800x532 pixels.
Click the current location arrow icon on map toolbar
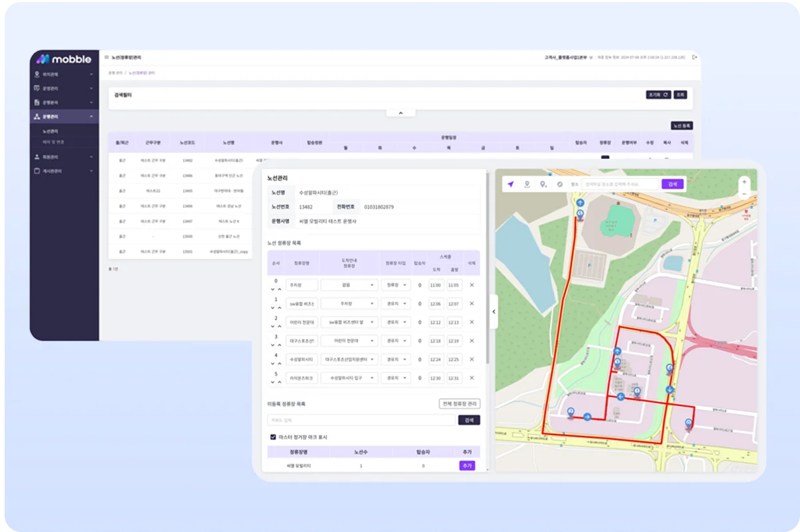[510, 184]
